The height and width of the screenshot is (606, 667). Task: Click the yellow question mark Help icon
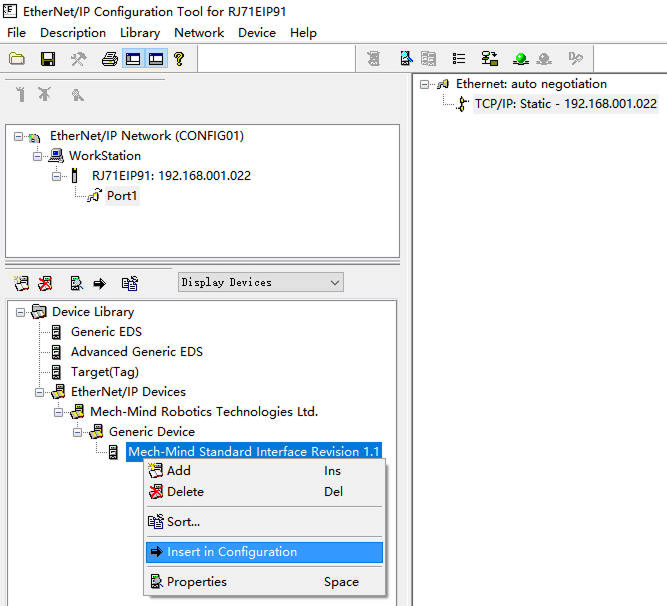pos(179,59)
